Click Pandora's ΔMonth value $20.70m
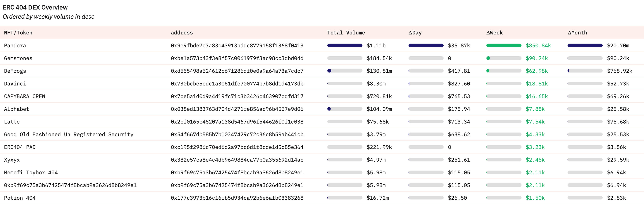 tap(618, 45)
